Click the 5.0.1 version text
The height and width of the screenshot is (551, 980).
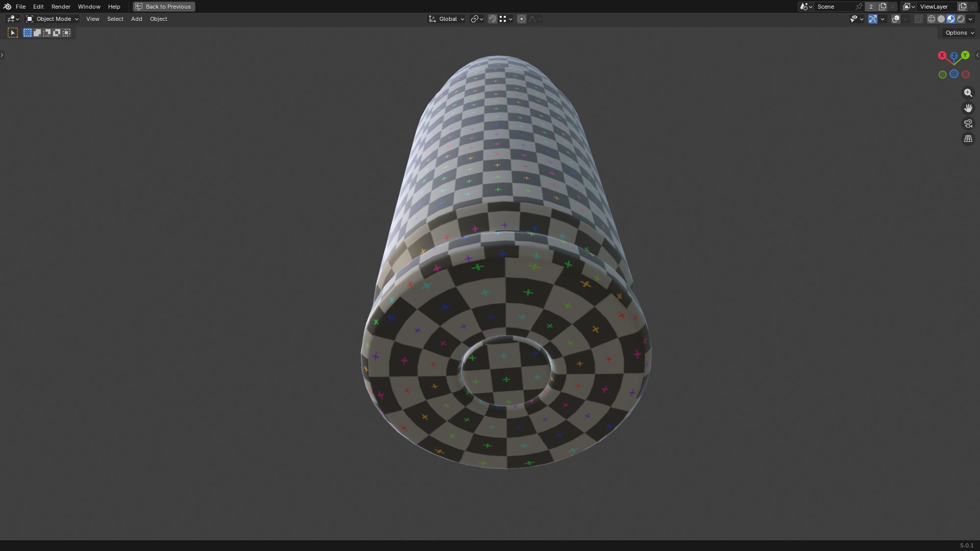coord(966,545)
